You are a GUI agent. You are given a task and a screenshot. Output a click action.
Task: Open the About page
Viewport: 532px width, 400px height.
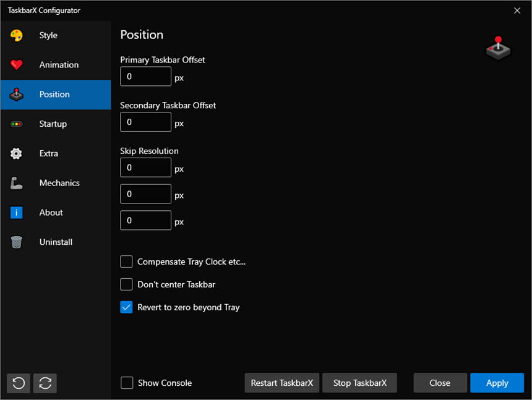[56, 213]
